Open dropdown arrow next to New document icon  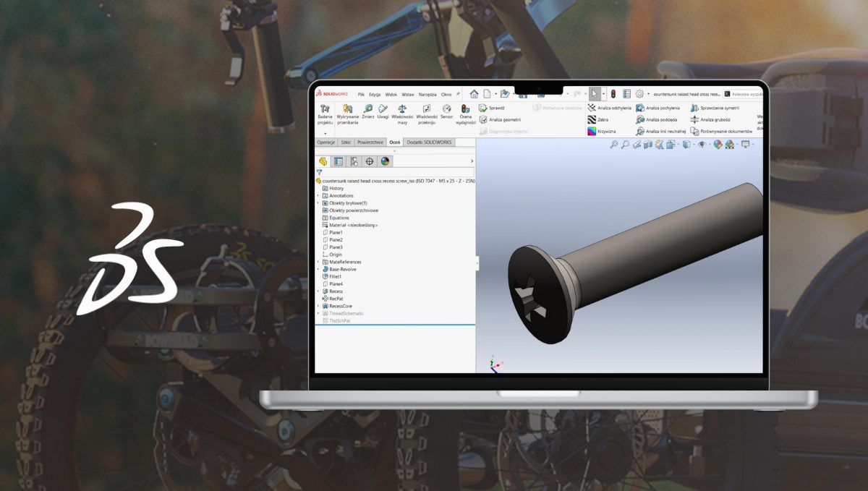pyautogui.click(x=495, y=94)
